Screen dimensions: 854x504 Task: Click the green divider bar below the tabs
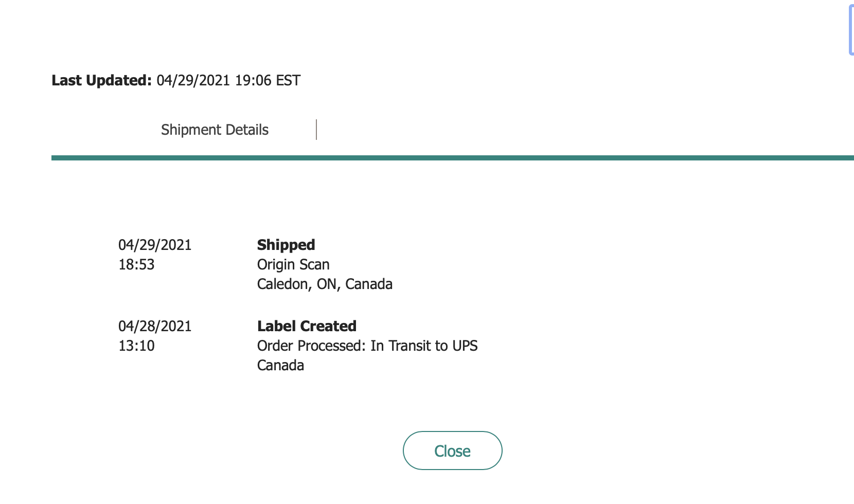453,158
